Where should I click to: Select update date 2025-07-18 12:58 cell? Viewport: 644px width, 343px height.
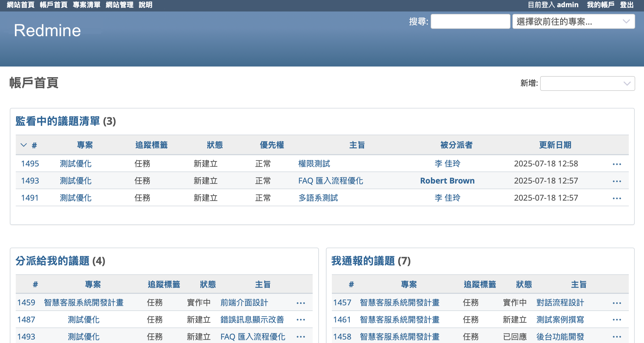click(546, 163)
